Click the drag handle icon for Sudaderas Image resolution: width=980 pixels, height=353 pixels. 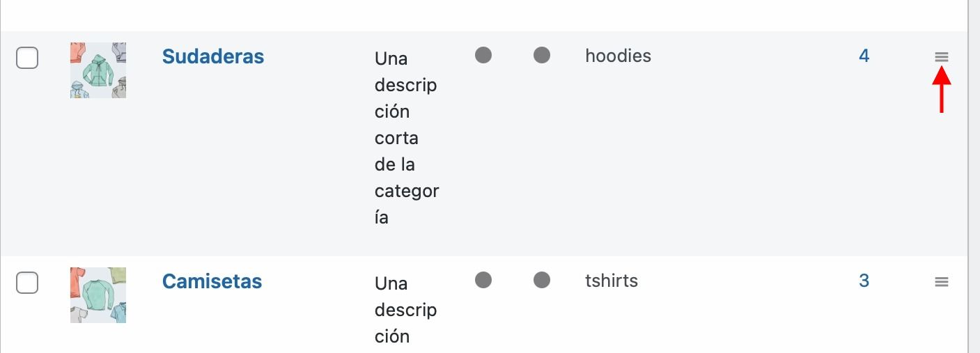[942, 57]
